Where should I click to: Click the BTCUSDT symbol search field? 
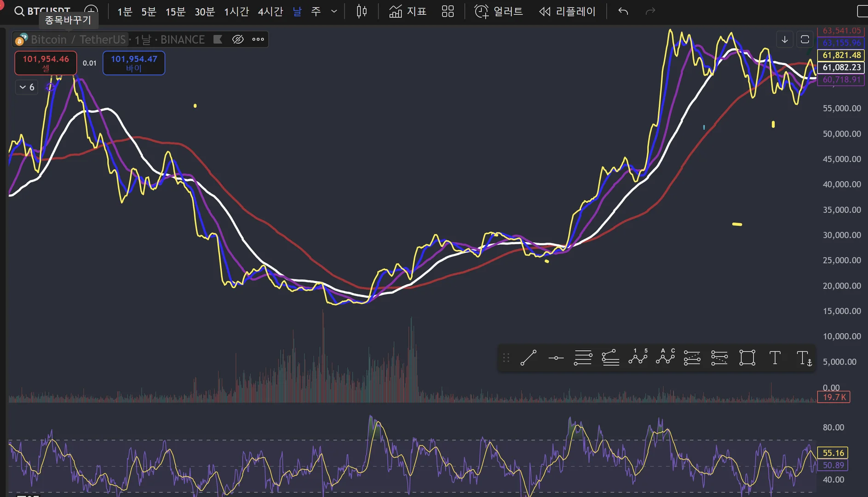[x=43, y=10]
